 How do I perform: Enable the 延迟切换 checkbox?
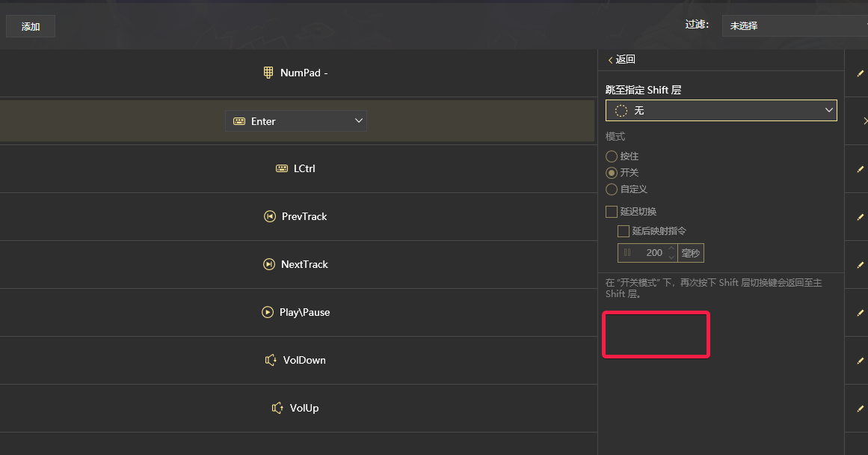pyautogui.click(x=612, y=212)
